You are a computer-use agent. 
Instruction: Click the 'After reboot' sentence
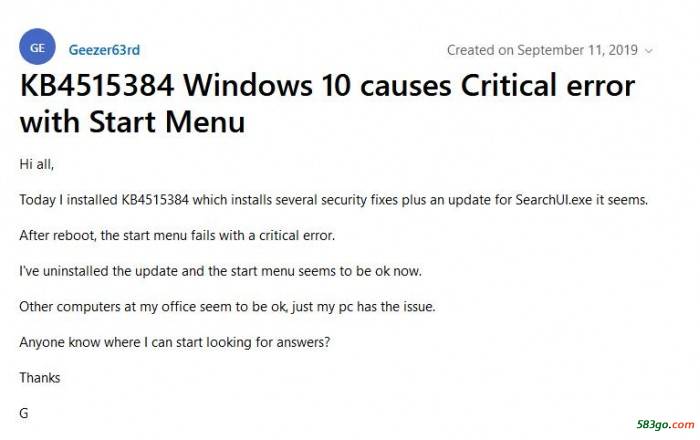click(177, 235)
